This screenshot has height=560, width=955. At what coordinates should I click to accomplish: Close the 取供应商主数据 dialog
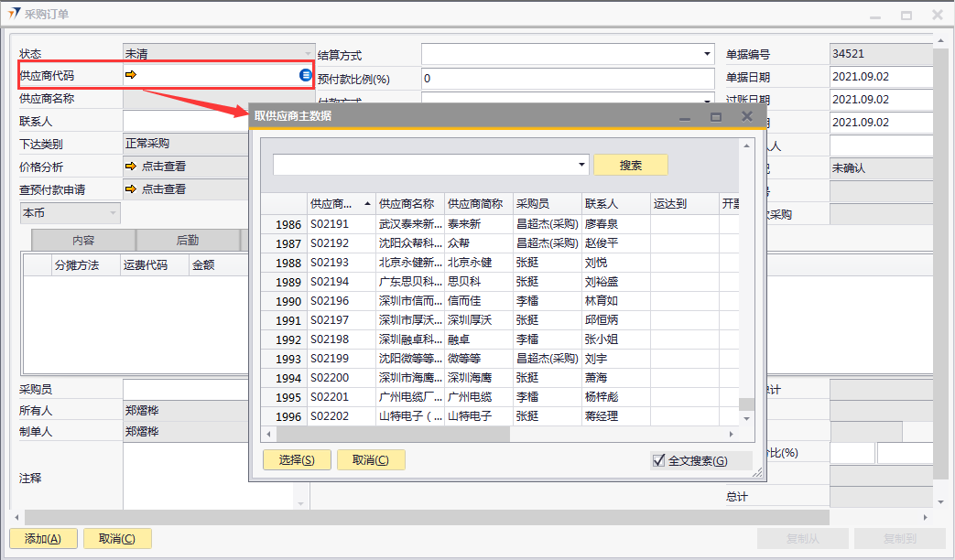pyautogui.click(x=747, y=116)
